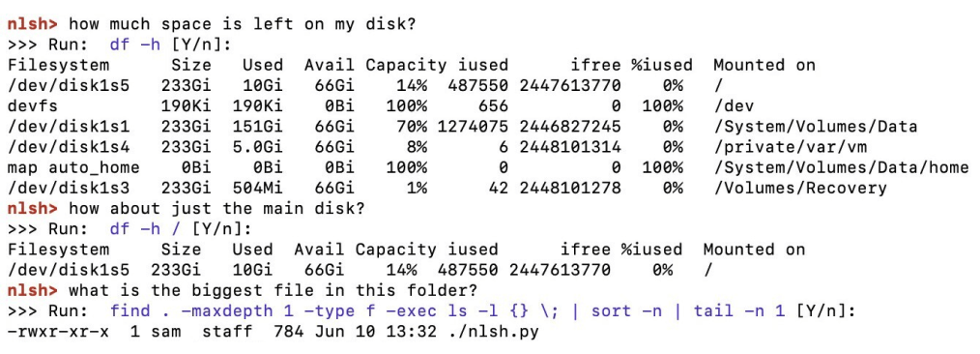Click the 'Mounted on' header in first table
This screenshot has width=980, height=354.
click(x=764, y=66)
